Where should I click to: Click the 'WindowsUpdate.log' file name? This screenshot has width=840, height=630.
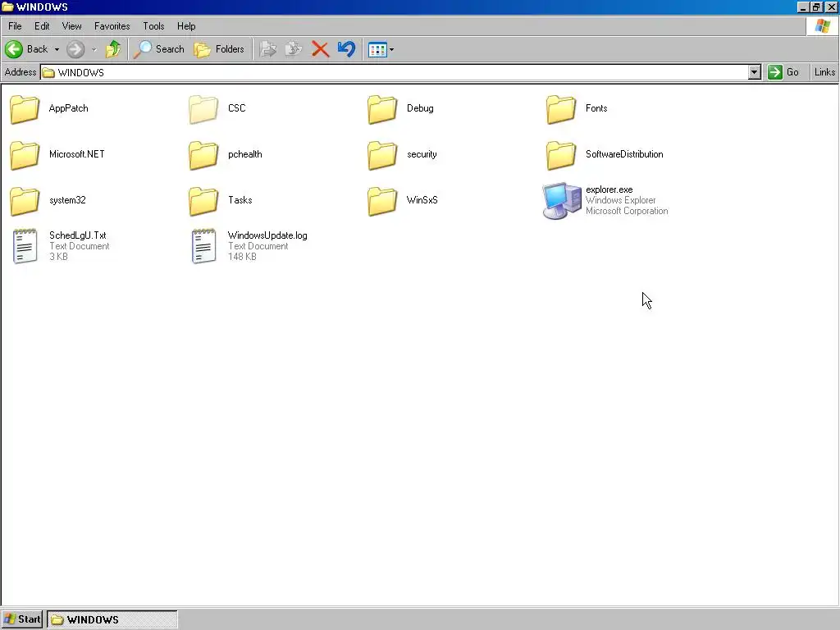click(267, 235)
